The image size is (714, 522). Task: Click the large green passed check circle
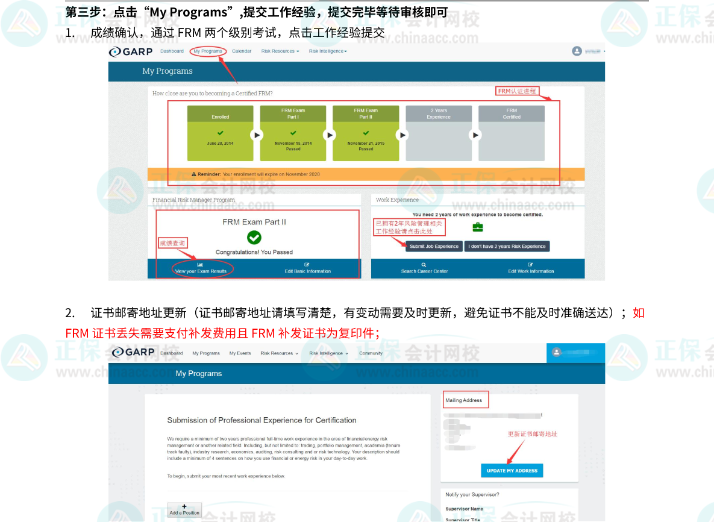[254, 237]
